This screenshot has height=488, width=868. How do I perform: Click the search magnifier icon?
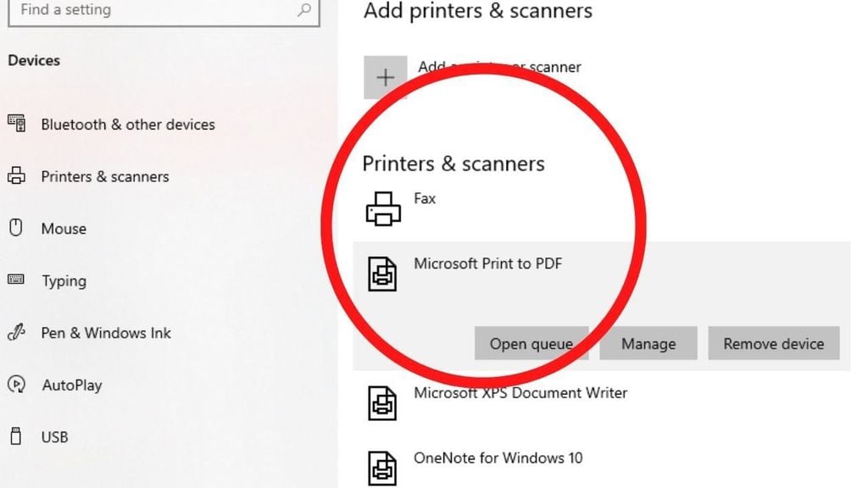[303, 11]
